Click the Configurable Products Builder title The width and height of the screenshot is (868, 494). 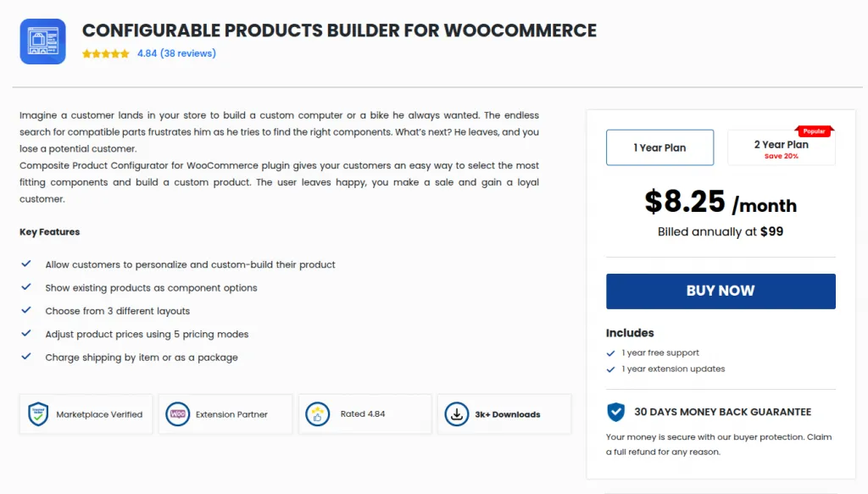(x=339, y=31)
